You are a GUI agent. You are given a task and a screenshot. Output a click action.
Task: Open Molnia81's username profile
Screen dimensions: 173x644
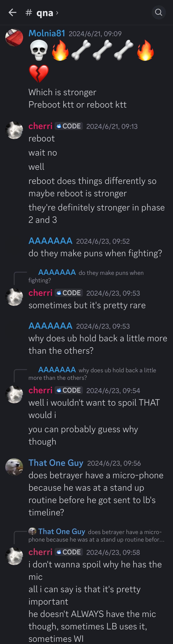(47, 33)
